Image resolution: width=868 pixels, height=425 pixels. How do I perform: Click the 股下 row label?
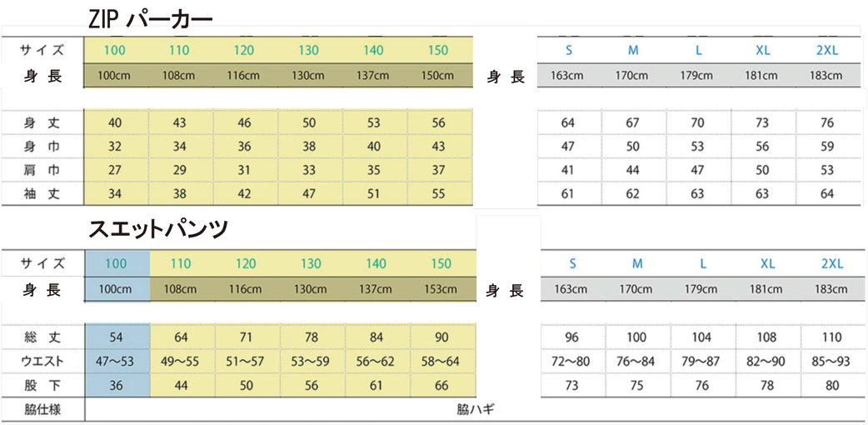[x=42, y=386]
